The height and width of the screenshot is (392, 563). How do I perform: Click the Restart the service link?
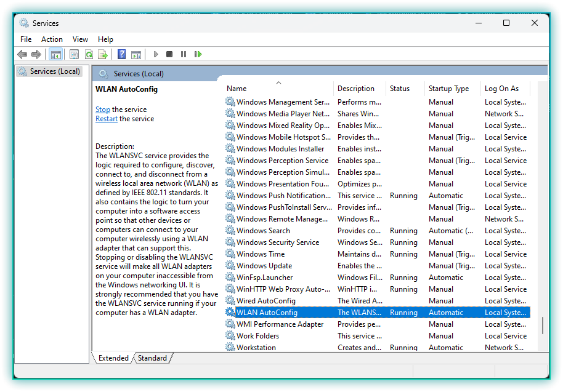coord(107,119)
